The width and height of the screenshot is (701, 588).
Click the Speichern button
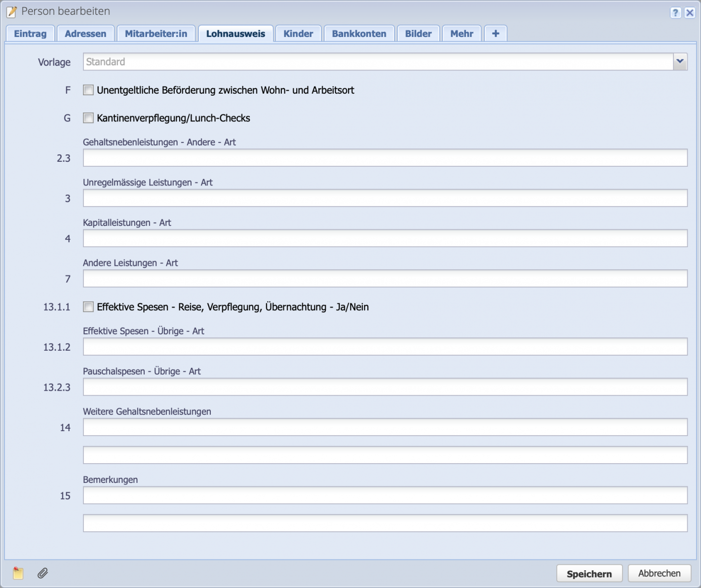[589, 573]
